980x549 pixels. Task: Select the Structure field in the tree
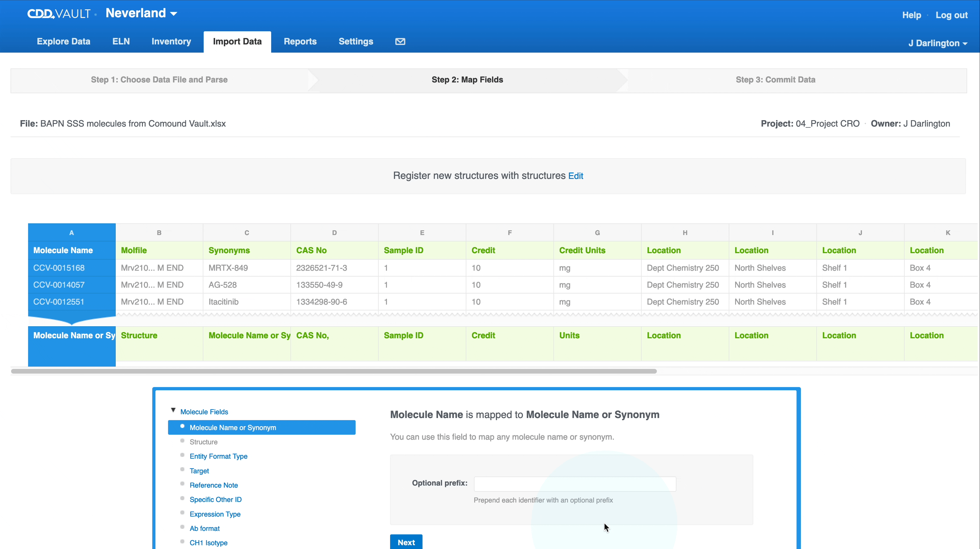[204, 442]
